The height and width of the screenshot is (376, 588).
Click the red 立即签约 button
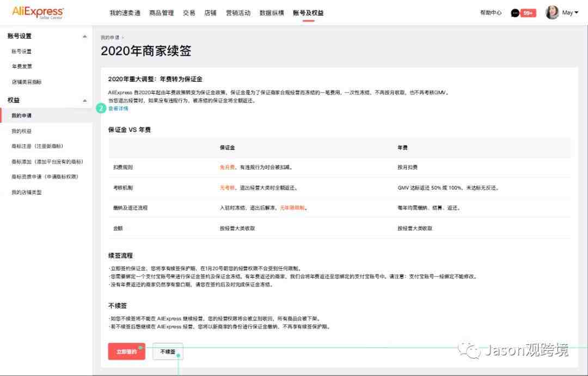click(127, 351)
